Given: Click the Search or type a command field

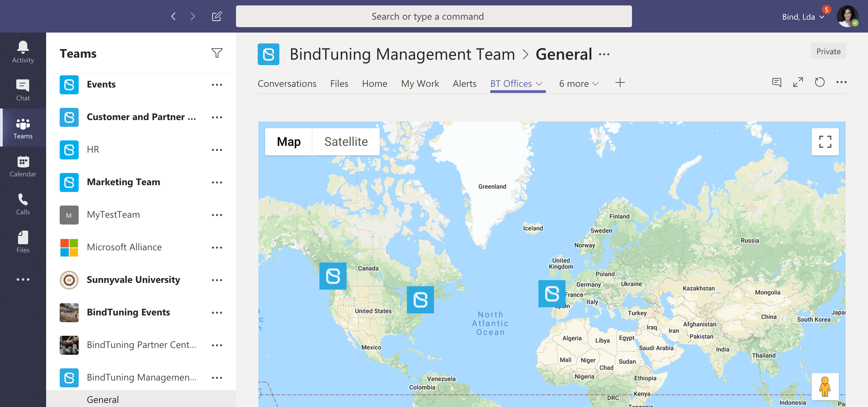Looking at the screenshot, I should (x=433, y=16).
